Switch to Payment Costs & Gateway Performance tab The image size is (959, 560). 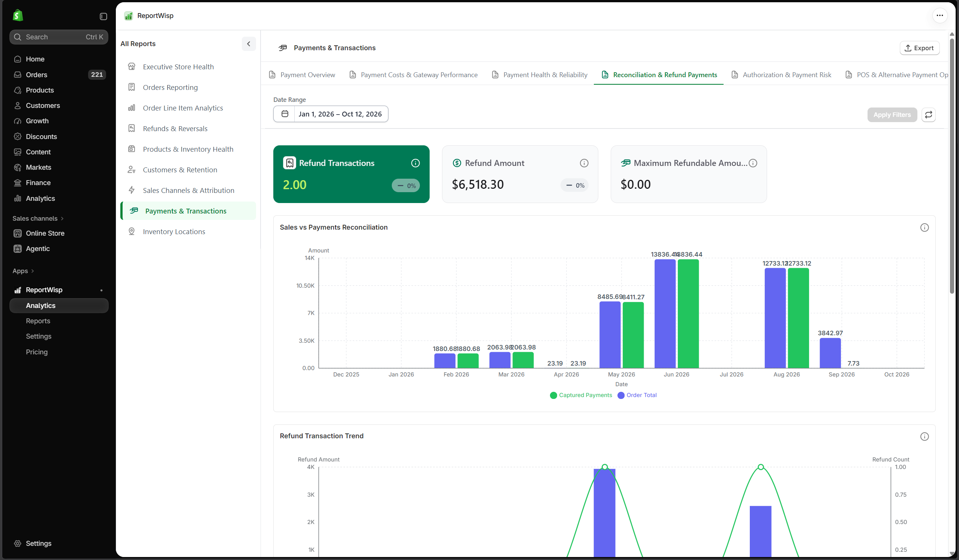(x=413, y=75)
